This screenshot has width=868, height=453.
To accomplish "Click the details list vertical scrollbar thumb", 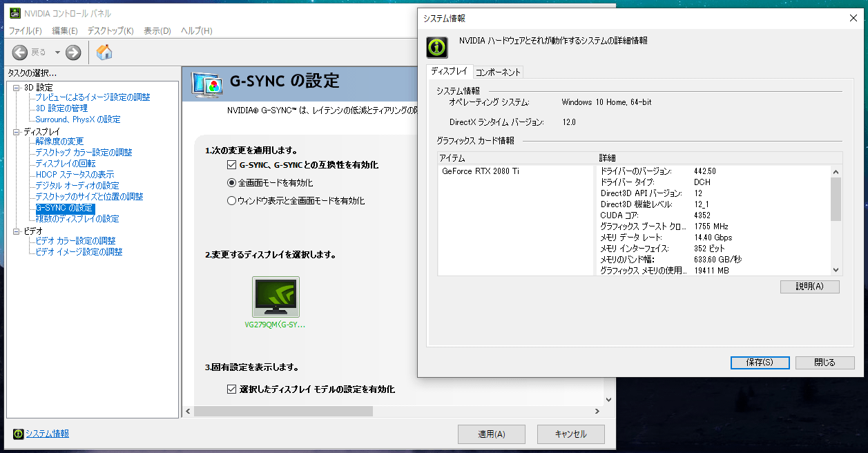I will [x=836, y=199].
